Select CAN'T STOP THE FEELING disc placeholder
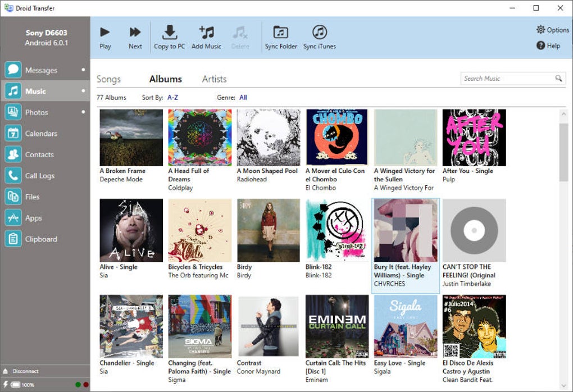Viewport: 573px width, 392px height. coord(474,230)
